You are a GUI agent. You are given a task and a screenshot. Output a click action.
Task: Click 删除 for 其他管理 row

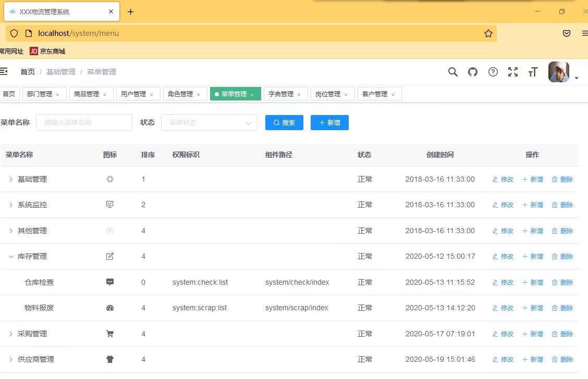click(x=562, y=231)
